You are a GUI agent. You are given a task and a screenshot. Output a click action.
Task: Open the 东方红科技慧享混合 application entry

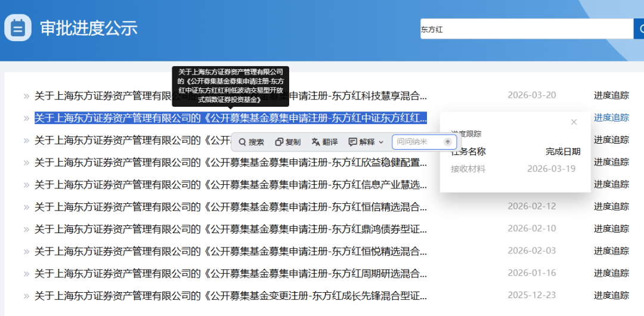tap(230, 95)
